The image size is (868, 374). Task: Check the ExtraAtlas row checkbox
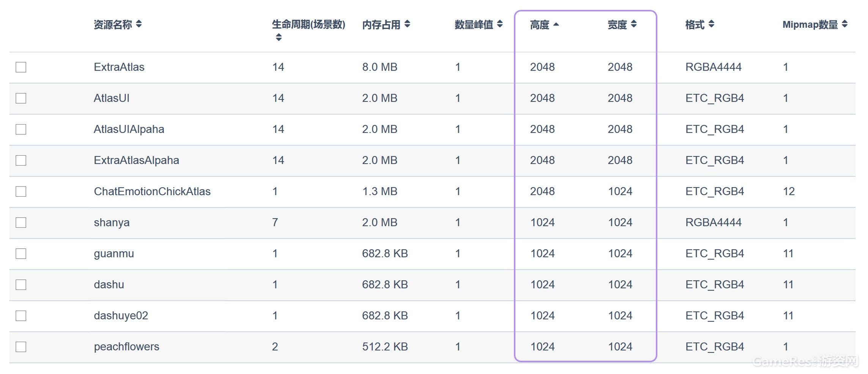pos(21,67)
